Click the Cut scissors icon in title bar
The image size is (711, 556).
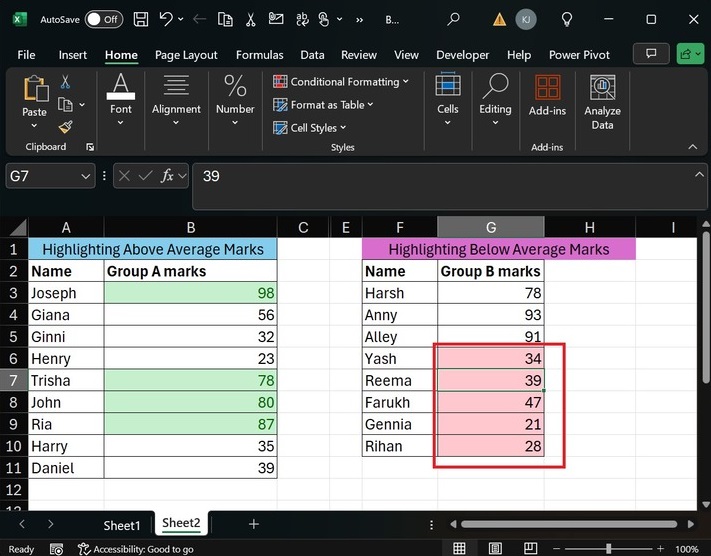(250, 19)
